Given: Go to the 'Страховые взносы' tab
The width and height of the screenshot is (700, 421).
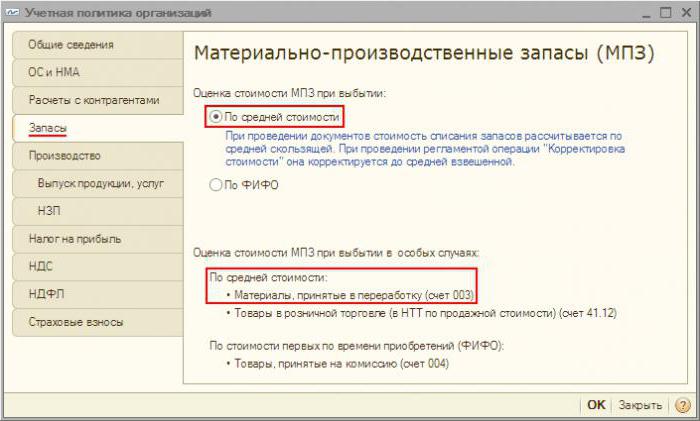Looking at the screenshot, I should tap(96, 322).
